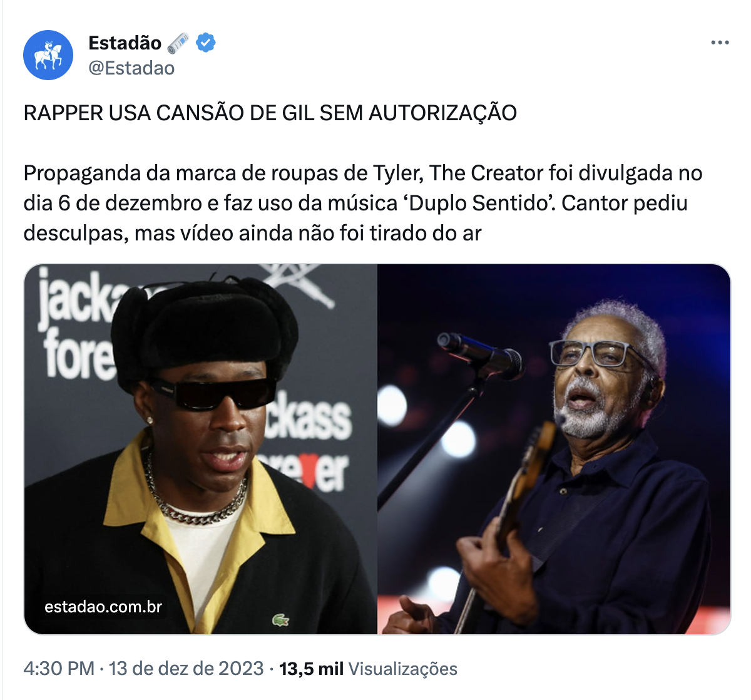Click the horse rider logo in avatar
This screenshot has height=700, width=751.
pyautogui.click(x=48, y=55)
